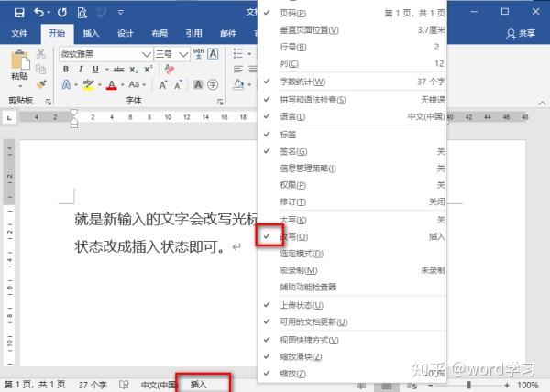Click the Copy icon
This screenshot has height=392, width=550.
[x=41, y=69]
